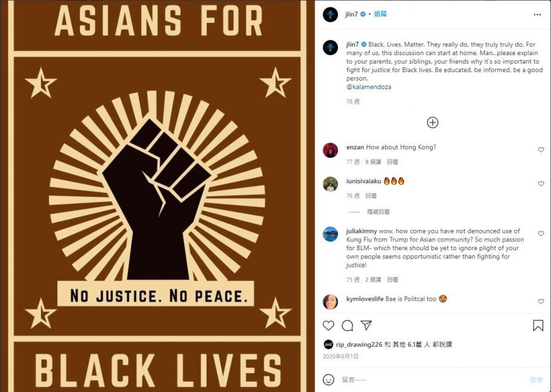Collapse replies under iunisivaiaku's comment

point(378,212)
